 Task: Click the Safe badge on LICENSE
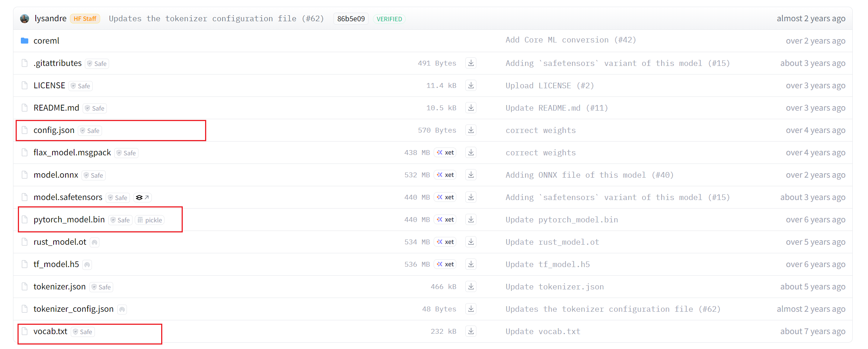pos(80,86)
